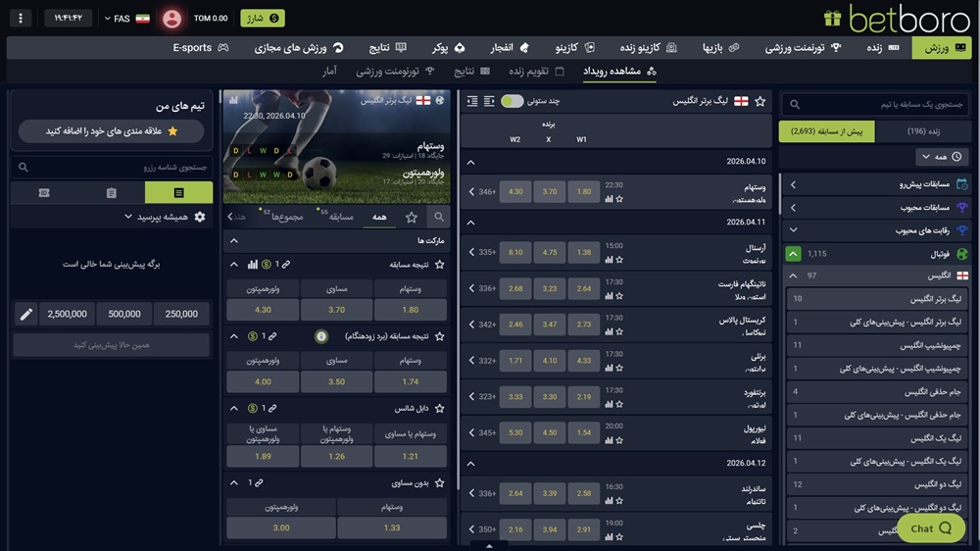Open the زنده nav item
This screenshot has width=980, height=551.
pyautogui.click(x=883, y=47)
